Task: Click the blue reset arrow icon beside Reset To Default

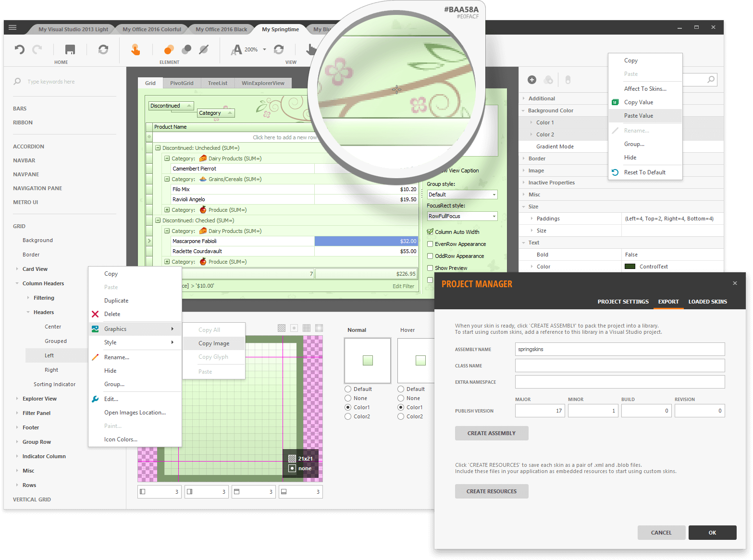Action: [x=615, y=172]
